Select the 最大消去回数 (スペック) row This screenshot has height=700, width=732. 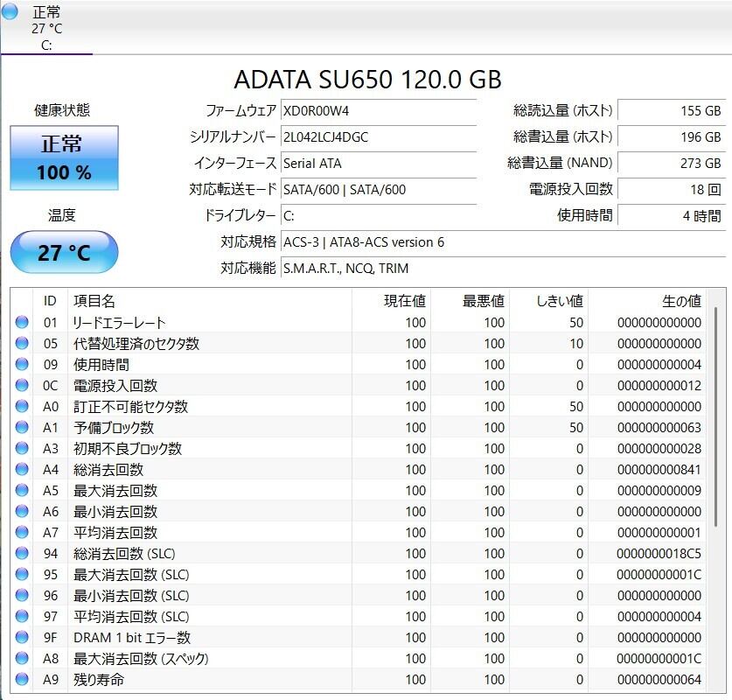click(350, 659)
